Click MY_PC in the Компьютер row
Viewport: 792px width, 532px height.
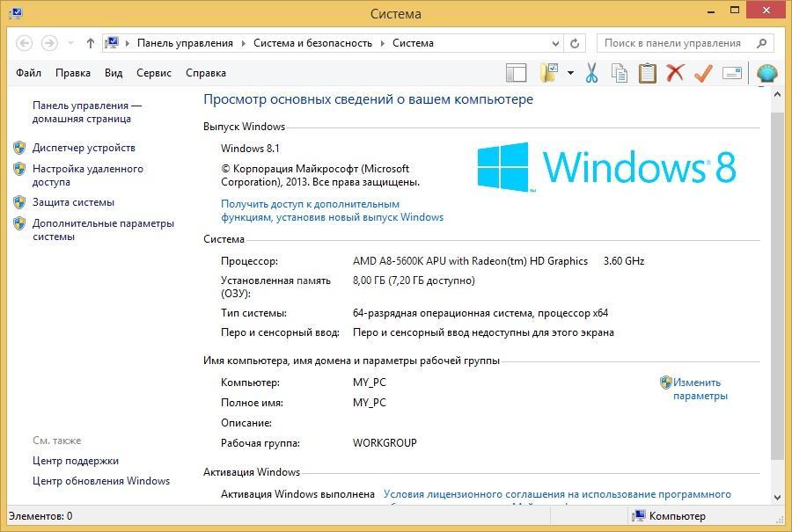pos(370,383)
